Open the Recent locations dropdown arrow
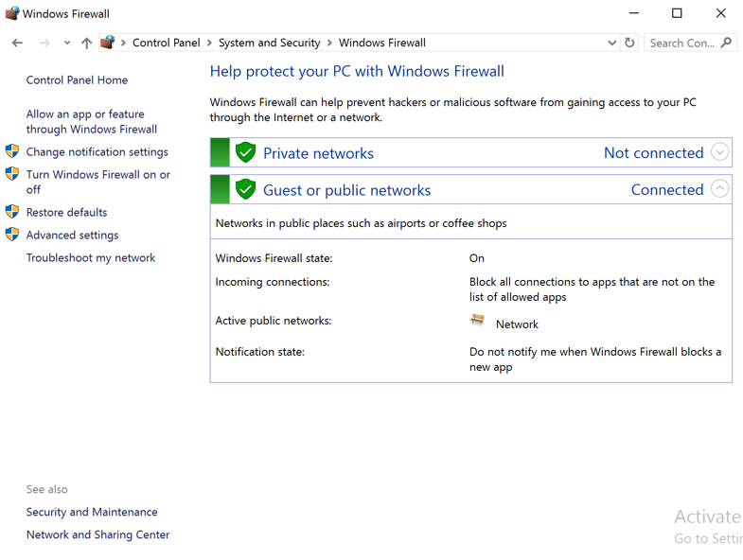The height and width of the screenshot is (560, 743). (66, 43)
